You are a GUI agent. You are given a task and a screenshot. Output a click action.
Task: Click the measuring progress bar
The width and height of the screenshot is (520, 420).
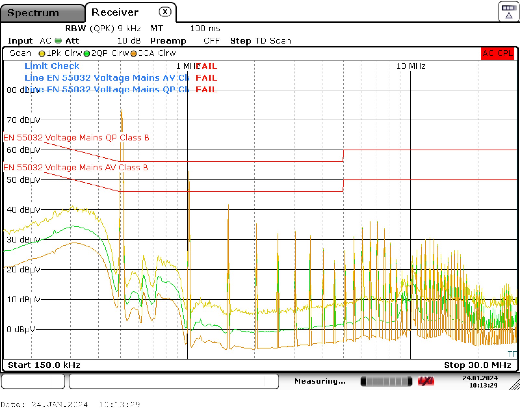click(386, 381)
